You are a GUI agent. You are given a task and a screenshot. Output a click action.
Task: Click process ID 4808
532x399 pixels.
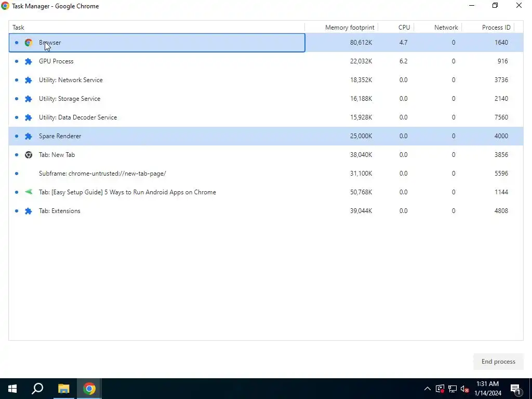pyautogui.click(x=501, y=211)
